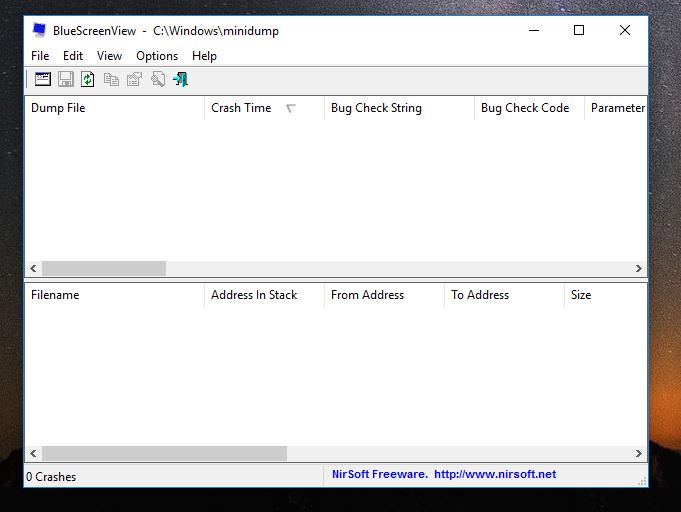Sort by Crash Time column header

pyautogui.click(x=264, y=108)
